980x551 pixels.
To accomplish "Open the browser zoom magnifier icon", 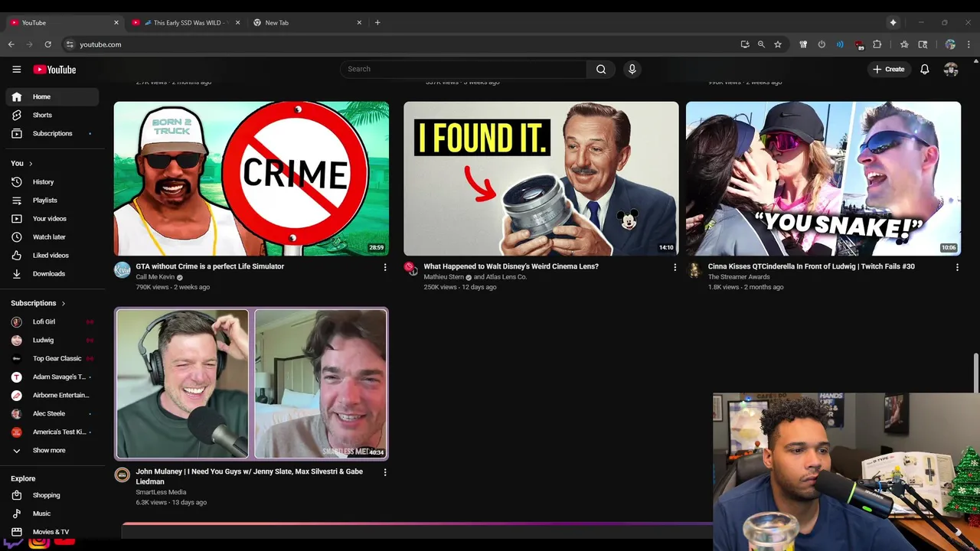I will [x=761, y=44].
